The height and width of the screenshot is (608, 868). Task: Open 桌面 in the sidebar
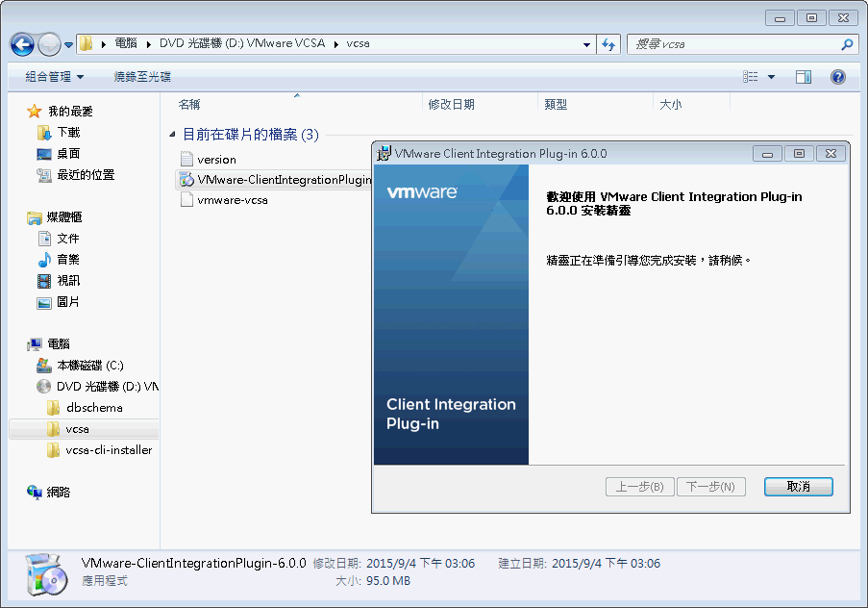[x=68, y=154]
